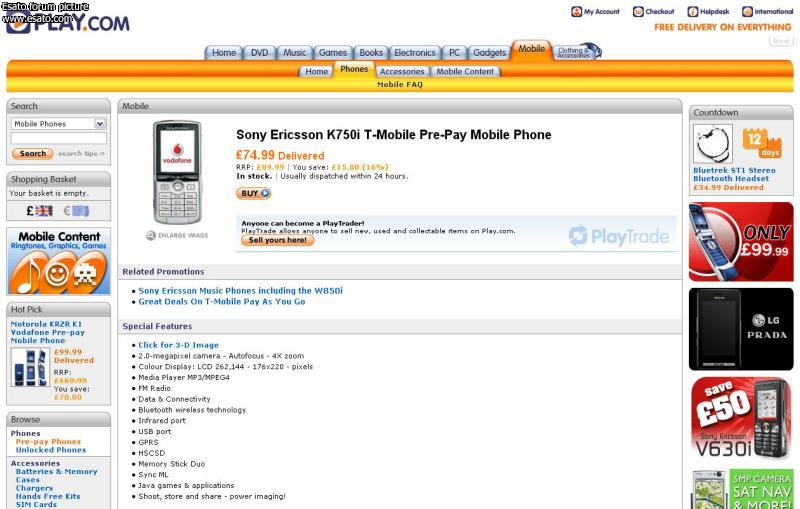This screenshot has width=800, height=509.
Task: Switch to the Euro flag currency icon
Action: point(76,211)
